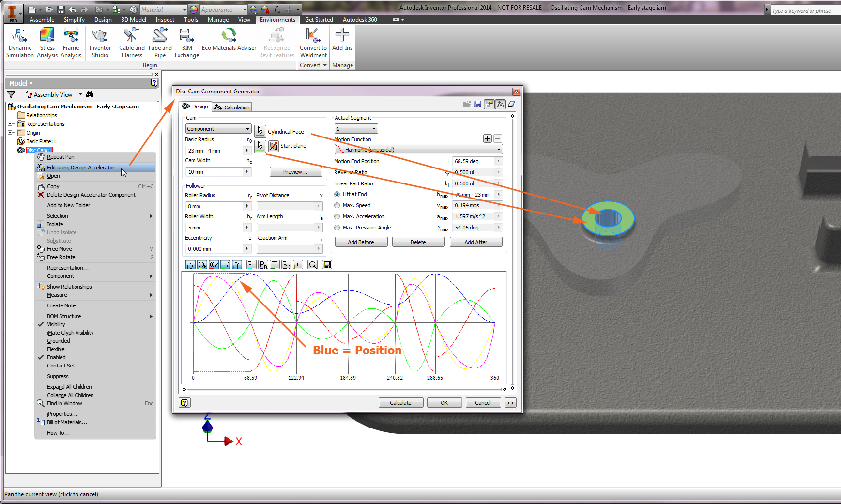Expand the Relationships folder in browser tree
The image size is (841, 504).
(10, 115)
